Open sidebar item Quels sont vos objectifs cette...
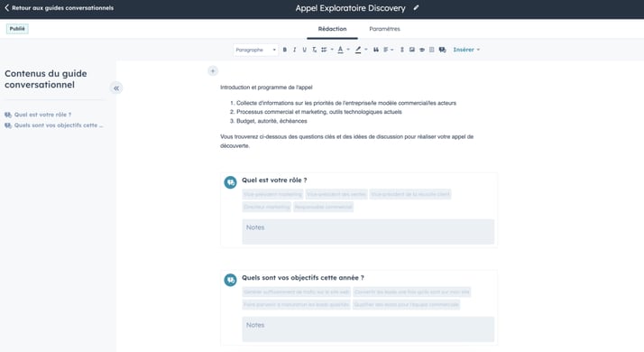644x352 pixels. 59,125
